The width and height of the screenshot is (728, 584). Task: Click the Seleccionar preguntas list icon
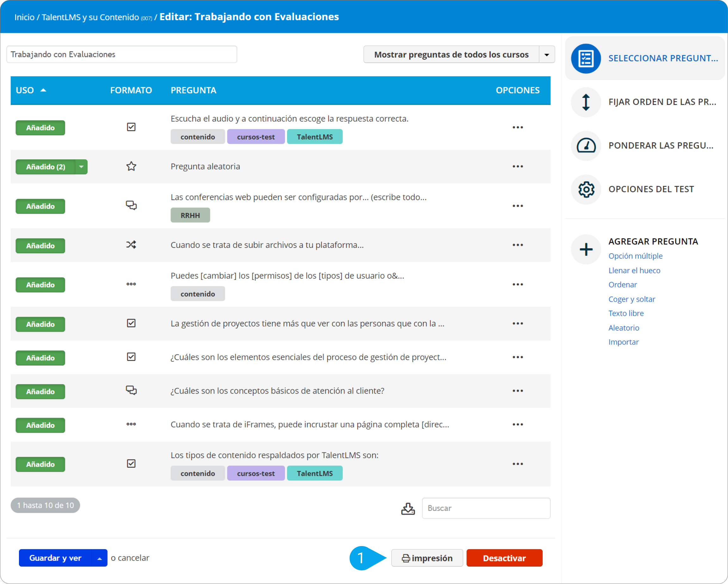[x=586, y=58]
